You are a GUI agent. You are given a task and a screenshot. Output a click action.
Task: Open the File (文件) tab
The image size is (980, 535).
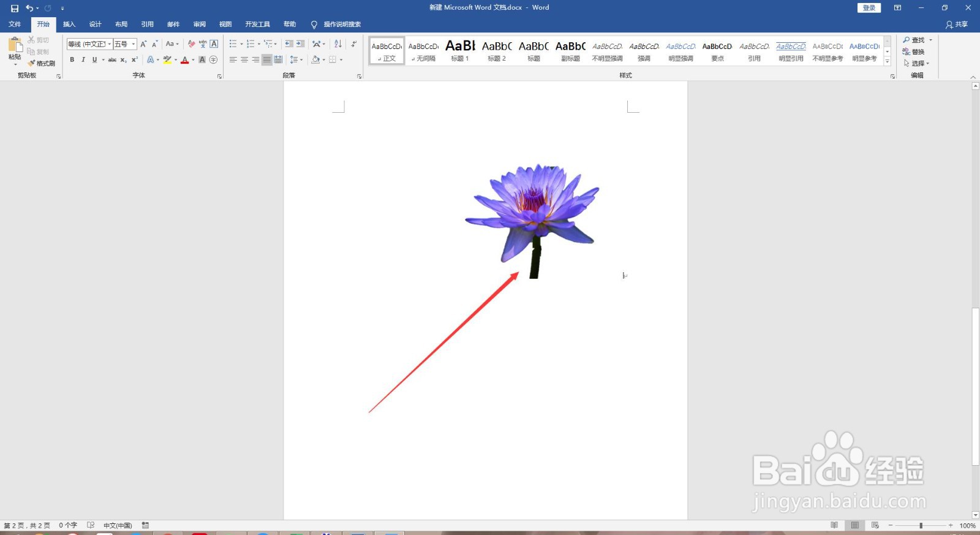(x=15, y=25)
